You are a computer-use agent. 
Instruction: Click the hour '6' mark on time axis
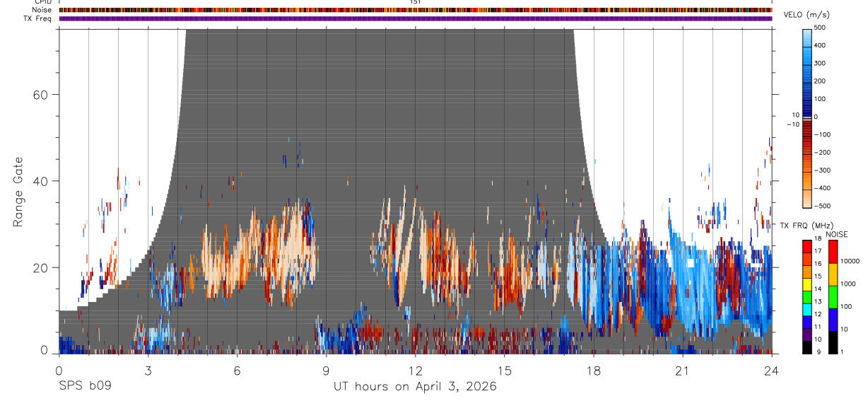[x=237, y=370]
